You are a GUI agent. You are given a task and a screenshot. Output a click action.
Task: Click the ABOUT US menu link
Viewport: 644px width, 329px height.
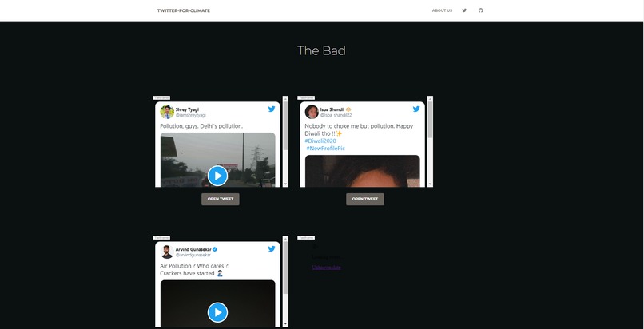tap(442, 10)
